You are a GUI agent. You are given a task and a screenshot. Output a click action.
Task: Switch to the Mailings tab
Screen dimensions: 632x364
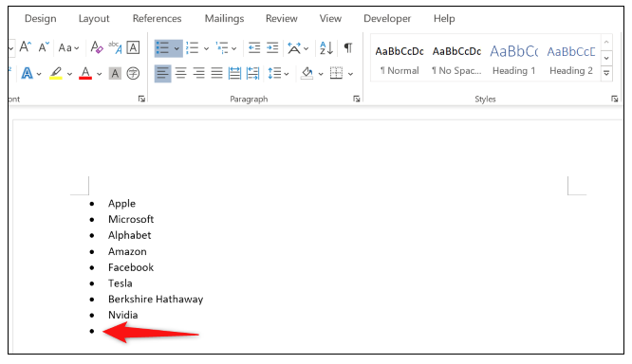tap(225, 19)
